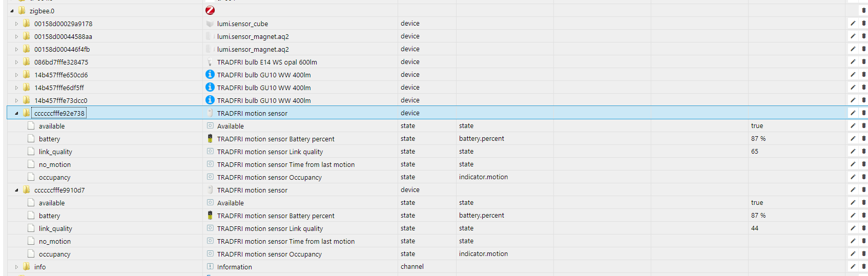Delete the selected ccccccfffe92e738 motion sensor
Image resolution: width=868 pixels, height=276 pixels.
864,113
